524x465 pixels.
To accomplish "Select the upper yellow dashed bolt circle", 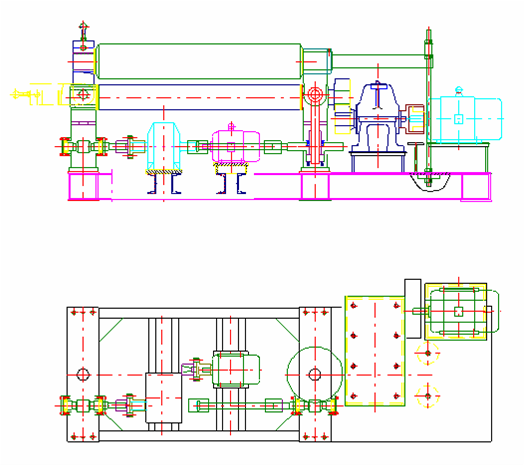I will (x=428, y=353).
